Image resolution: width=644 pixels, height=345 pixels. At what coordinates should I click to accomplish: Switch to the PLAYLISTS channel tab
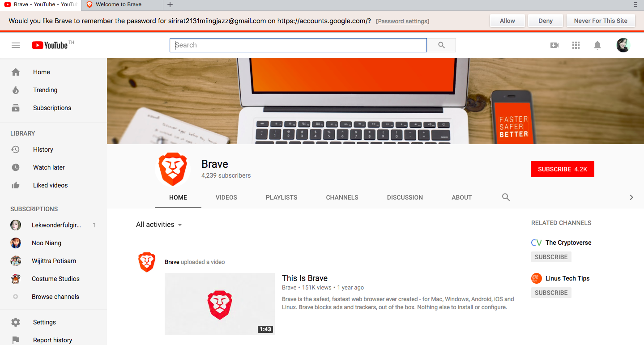coord(281,197)
